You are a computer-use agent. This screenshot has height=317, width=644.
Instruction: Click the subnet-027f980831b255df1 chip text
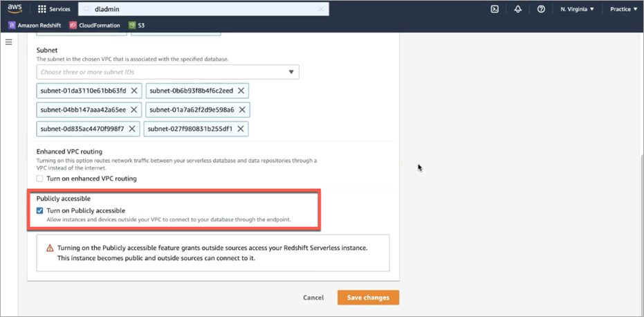pyautogui.click(x=190, y=129)
